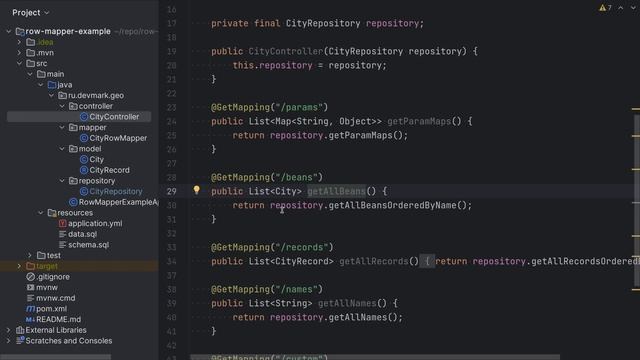Viewport: 640px width, 360px height.
Task: Expand the .idea folder
Action: click(x=19, y=42)
